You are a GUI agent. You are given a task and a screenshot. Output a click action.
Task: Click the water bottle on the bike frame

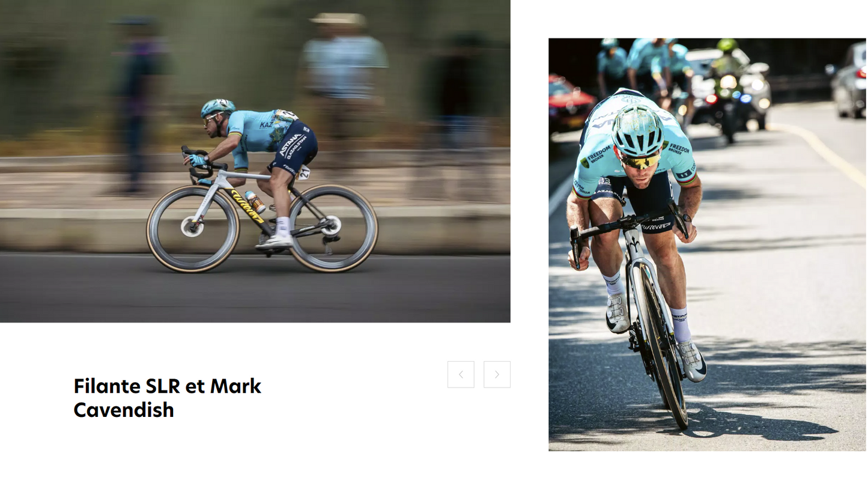255,202
